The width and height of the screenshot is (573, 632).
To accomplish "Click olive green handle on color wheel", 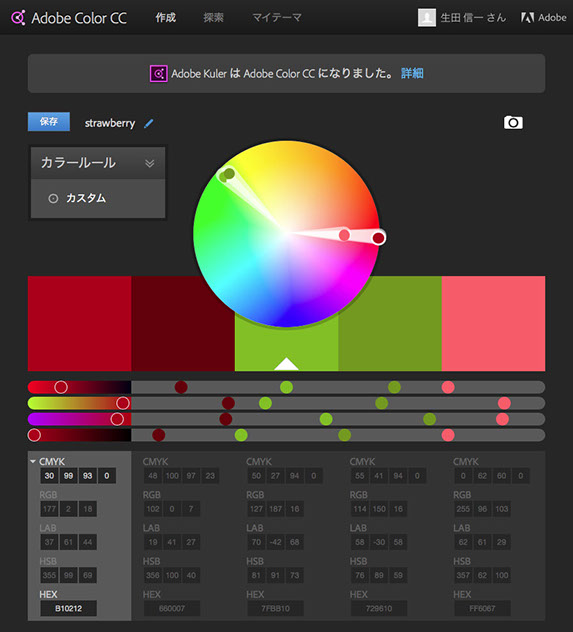I will 229,174.
